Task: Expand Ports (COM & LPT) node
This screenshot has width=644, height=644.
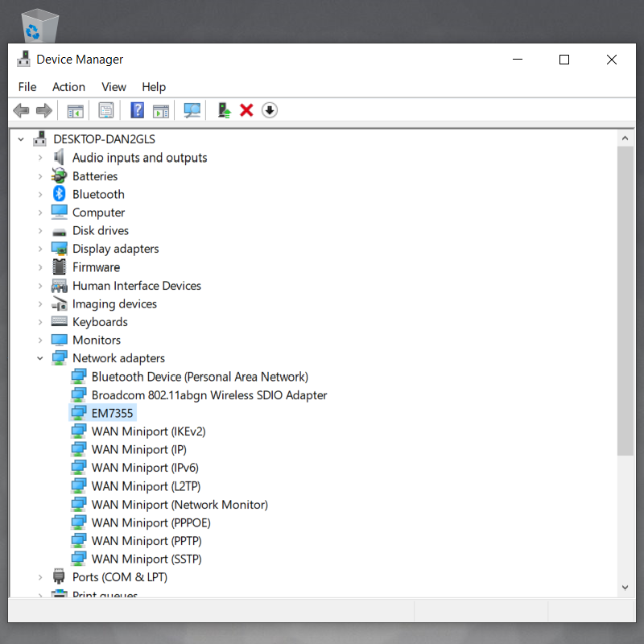Action: [40, 577]
